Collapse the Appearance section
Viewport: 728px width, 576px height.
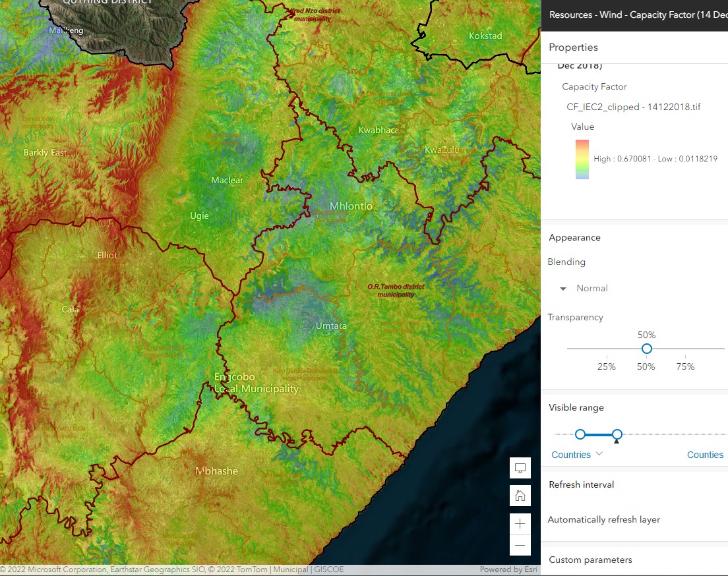pos(574,237)
